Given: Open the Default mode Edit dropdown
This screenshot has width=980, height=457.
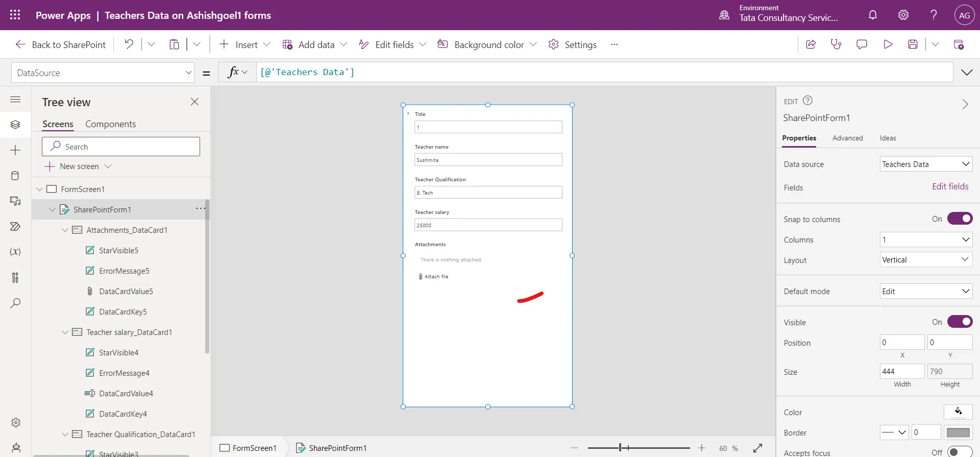Looking at the screenshot, I should (926, 291).
